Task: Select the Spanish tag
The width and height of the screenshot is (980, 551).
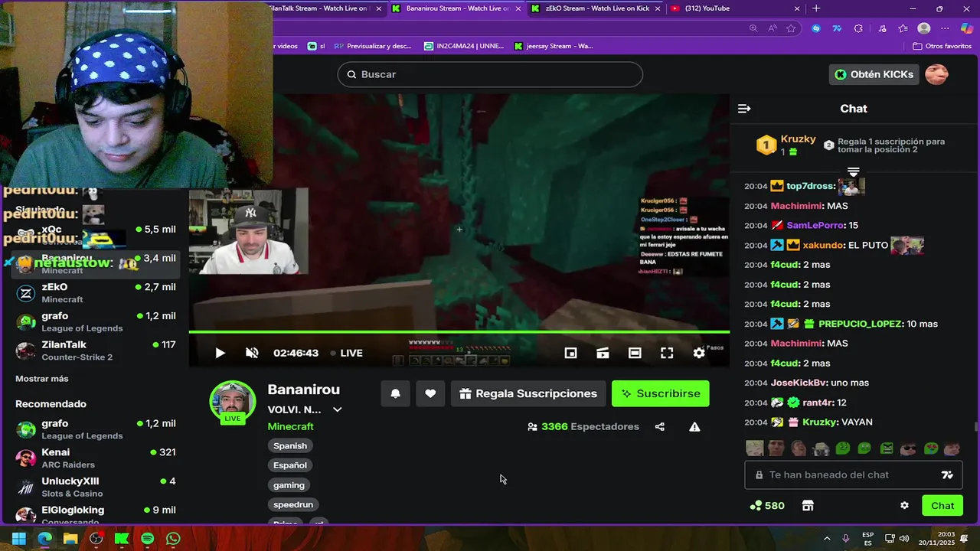Action: (x=290, y=445)
